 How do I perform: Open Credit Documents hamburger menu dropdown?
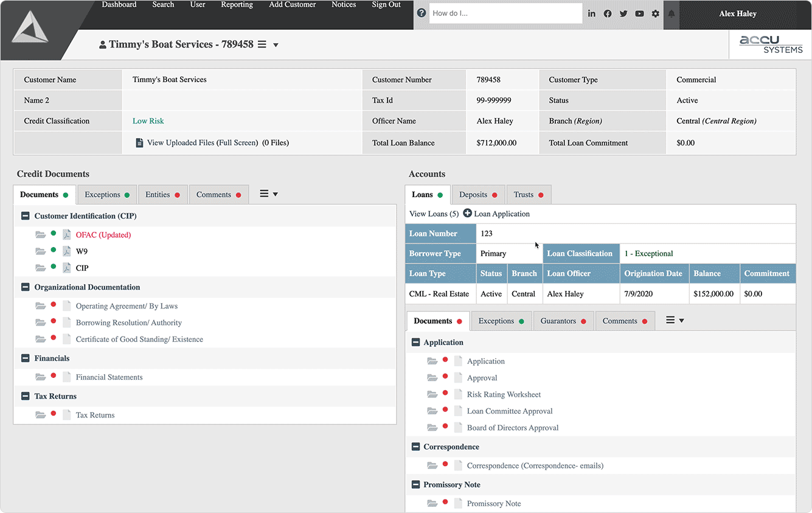coord(268,194)
